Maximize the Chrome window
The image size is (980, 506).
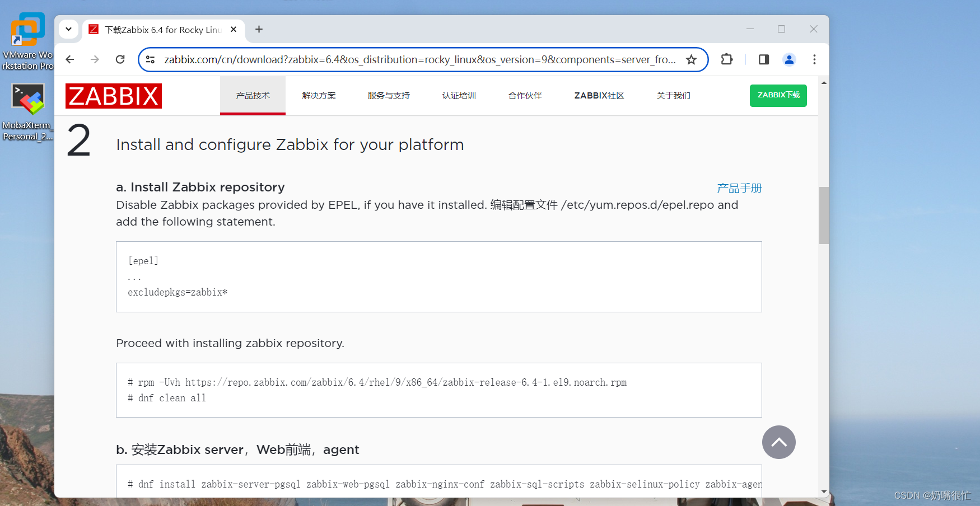[x=781, y=29]
